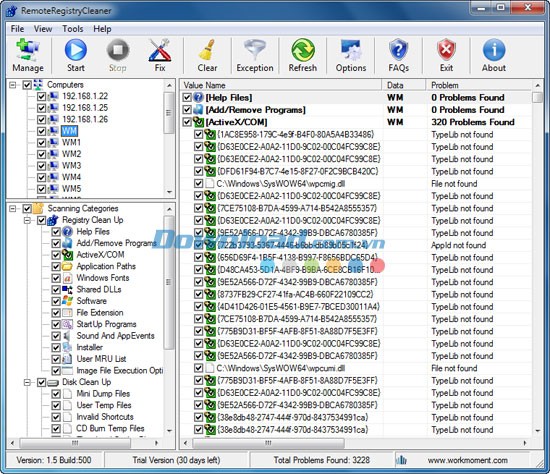Image resolution: width=550 pixels, height=474 pixels.
Task: Click the Sound And AppEvents speaker icon
Action: pos(67,336)
